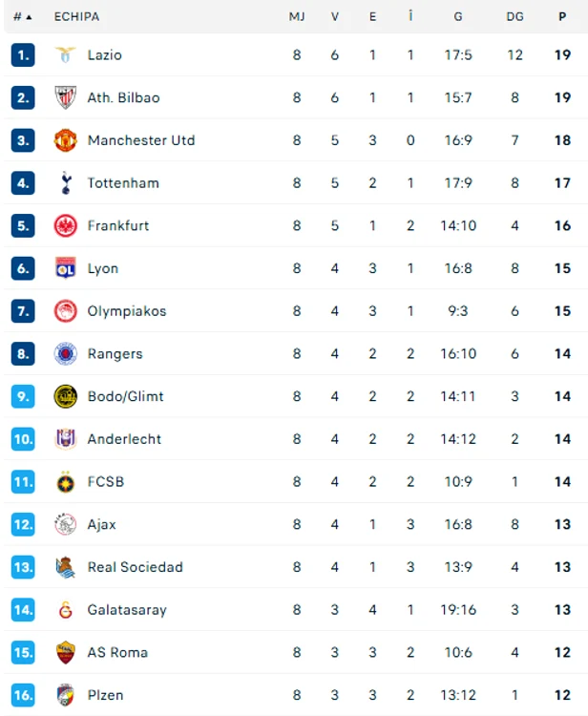Click the position 1 rank badge
588x716 pixels.
click(x=23, y=54)
